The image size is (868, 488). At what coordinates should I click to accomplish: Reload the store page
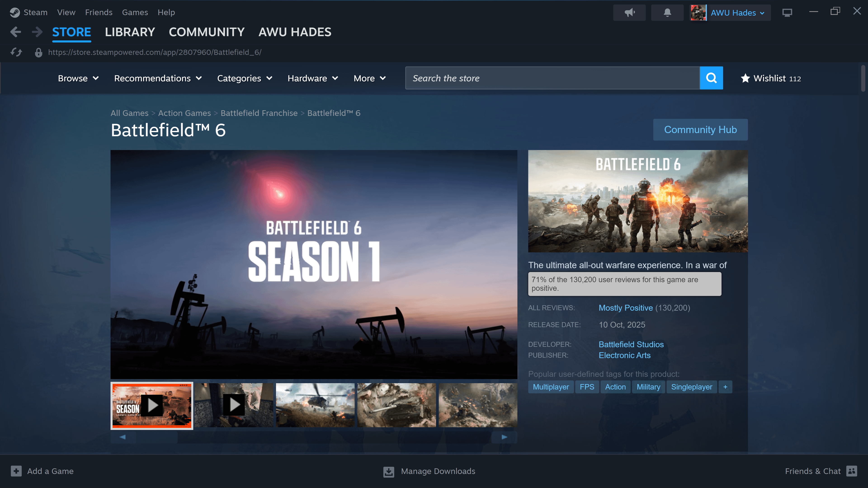(x=16, y=52)
